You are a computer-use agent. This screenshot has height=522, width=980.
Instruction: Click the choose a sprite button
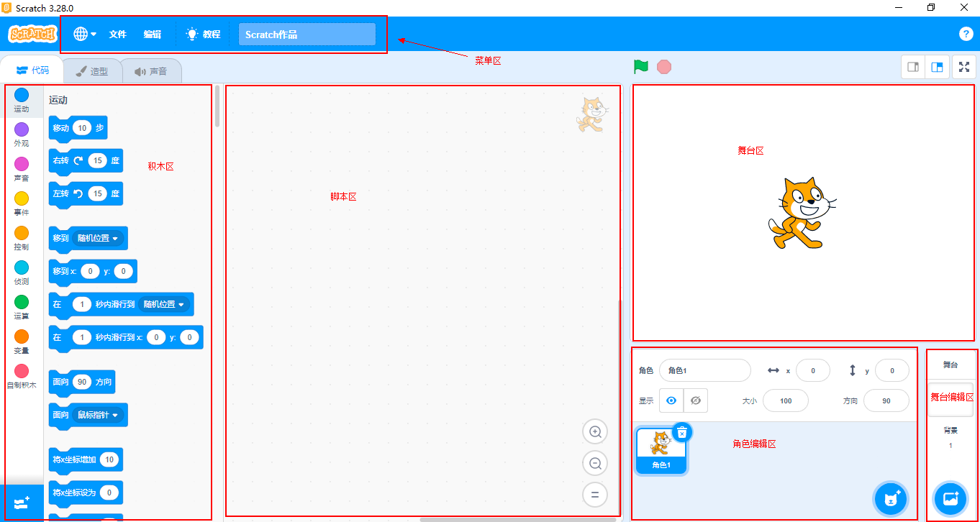[x=892, y=498]
